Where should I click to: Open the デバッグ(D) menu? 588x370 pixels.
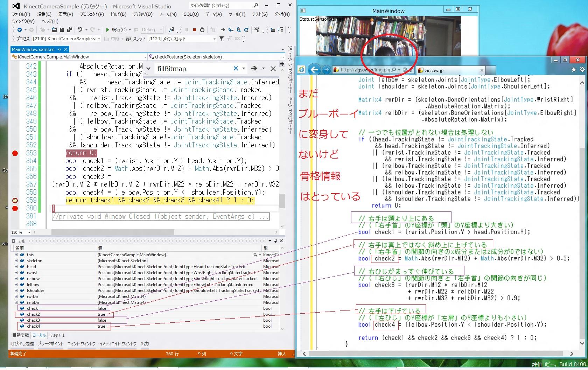point(142,14)
